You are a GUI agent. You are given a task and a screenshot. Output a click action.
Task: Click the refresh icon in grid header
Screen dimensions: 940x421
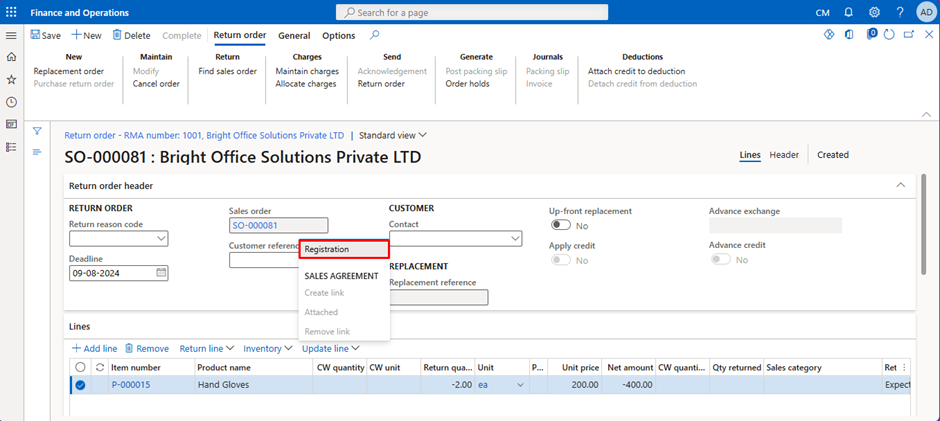[x=100, y=367]
